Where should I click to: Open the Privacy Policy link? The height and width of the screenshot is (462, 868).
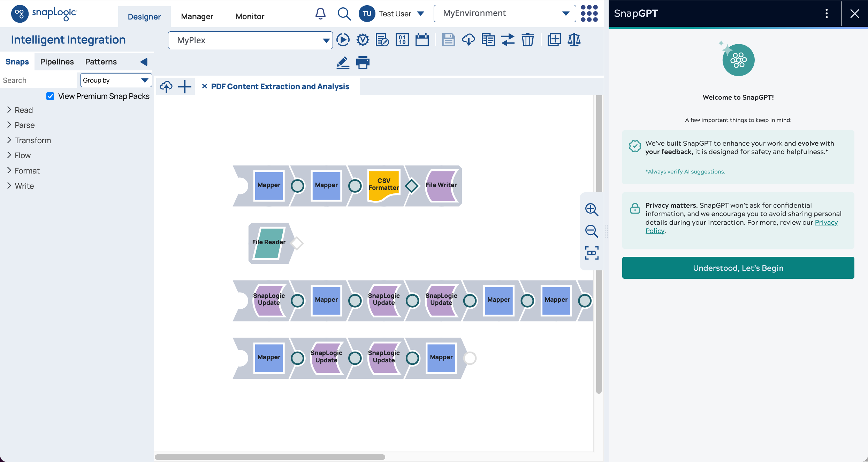[x=826, y=223]
